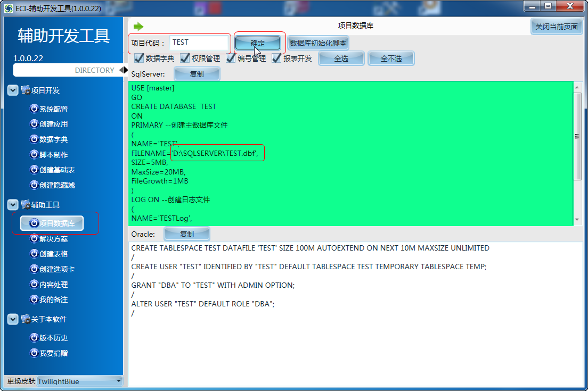Image resolution: width=588 pixels, height=391 pixels.
Task: Toggle the 权限管理 checkbox
Action: coord(185,58)
